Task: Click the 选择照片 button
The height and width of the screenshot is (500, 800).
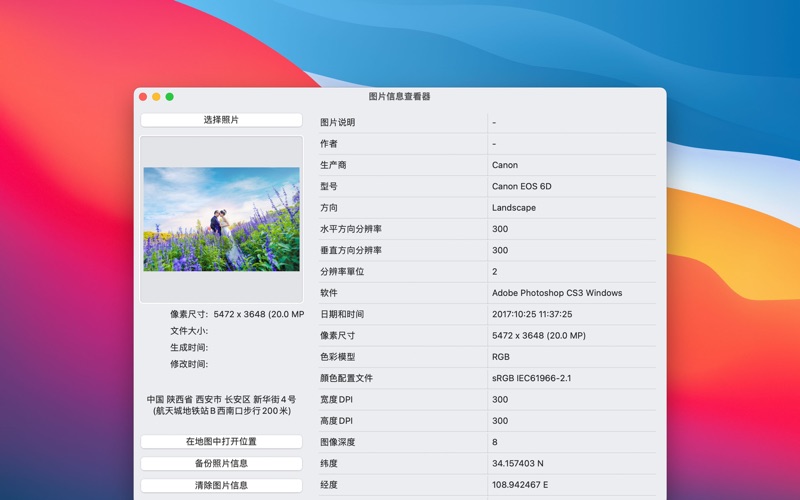Action: click(221, 120)
